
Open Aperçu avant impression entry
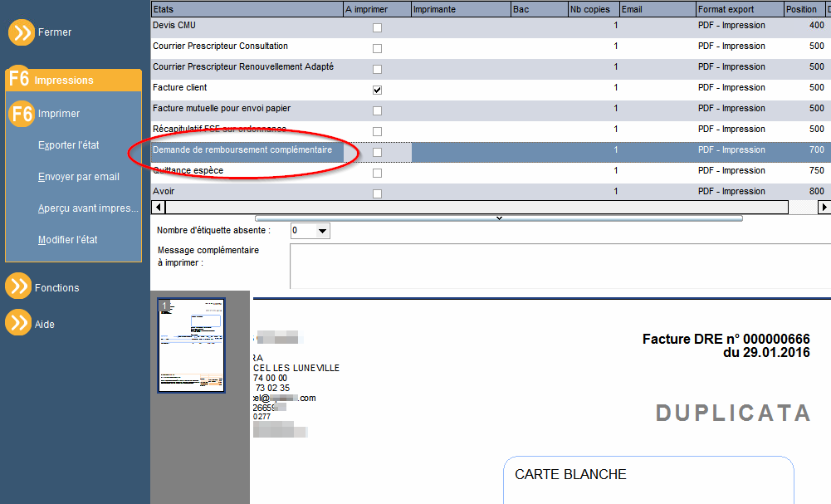point(88,208)
